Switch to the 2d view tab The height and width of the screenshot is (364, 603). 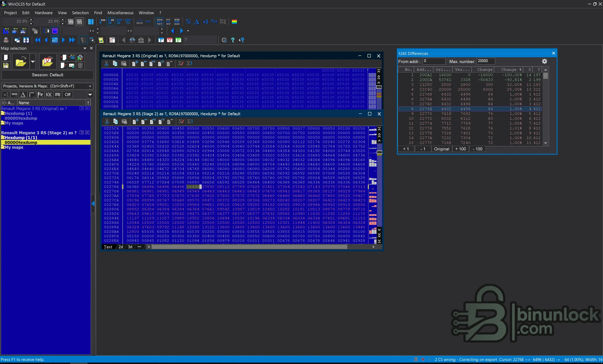121,247
